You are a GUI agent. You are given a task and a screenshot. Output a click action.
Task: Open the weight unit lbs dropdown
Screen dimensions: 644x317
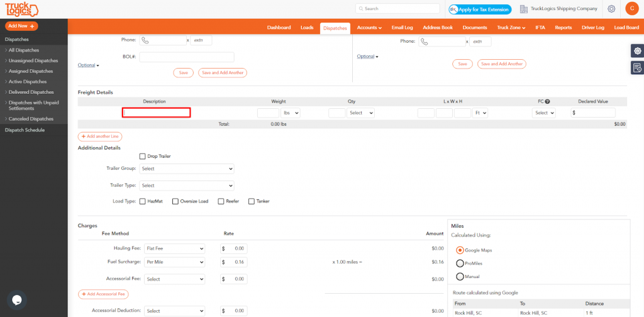point(291,113)
